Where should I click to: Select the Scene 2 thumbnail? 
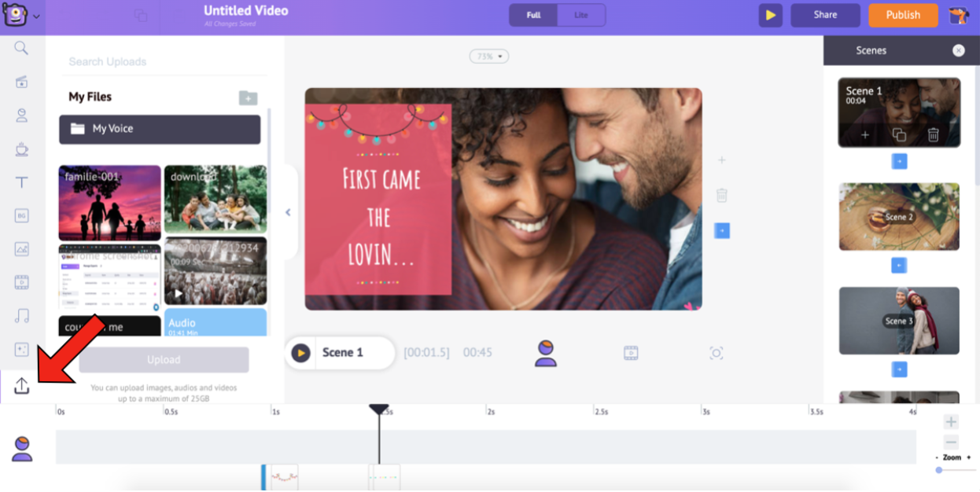pos(899,217)
